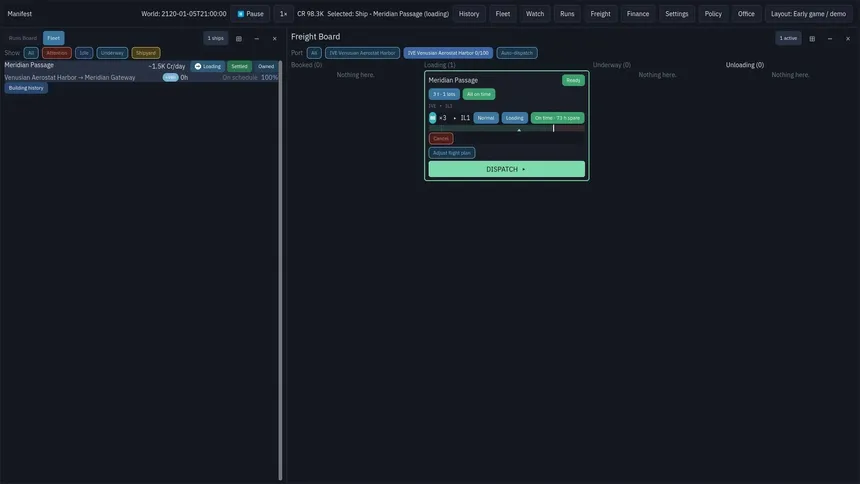The image size is (860, 484).
Task: Click the Loading status badge in Fleet row
Action: click(208, 66)
